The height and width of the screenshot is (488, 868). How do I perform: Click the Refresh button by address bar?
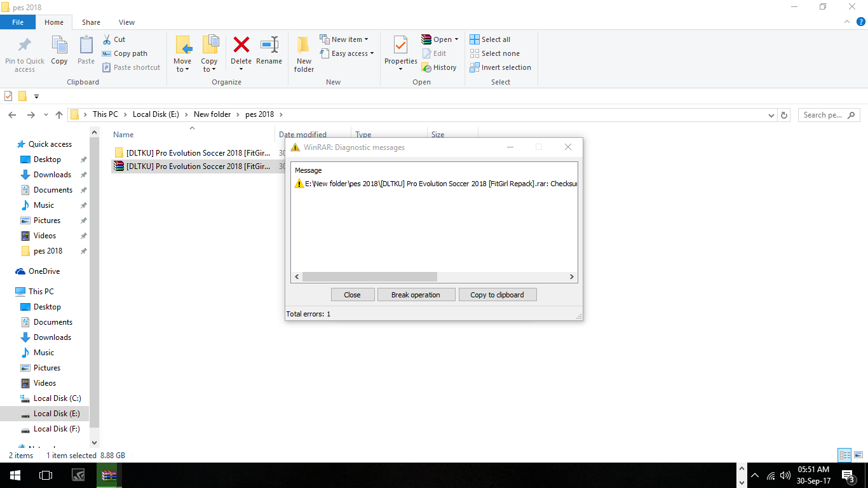784,115
